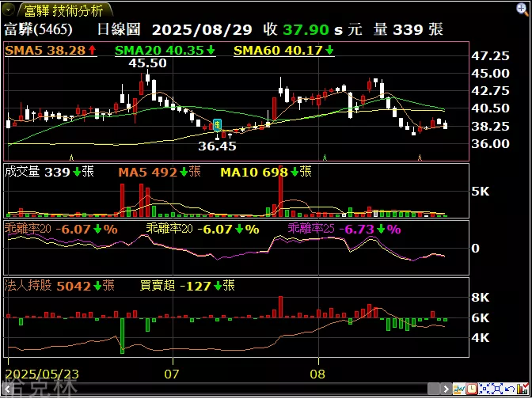Click the 8K institutional holdings axis label
This screenshot has height=399, width=532.
click(x=481, y=298)
